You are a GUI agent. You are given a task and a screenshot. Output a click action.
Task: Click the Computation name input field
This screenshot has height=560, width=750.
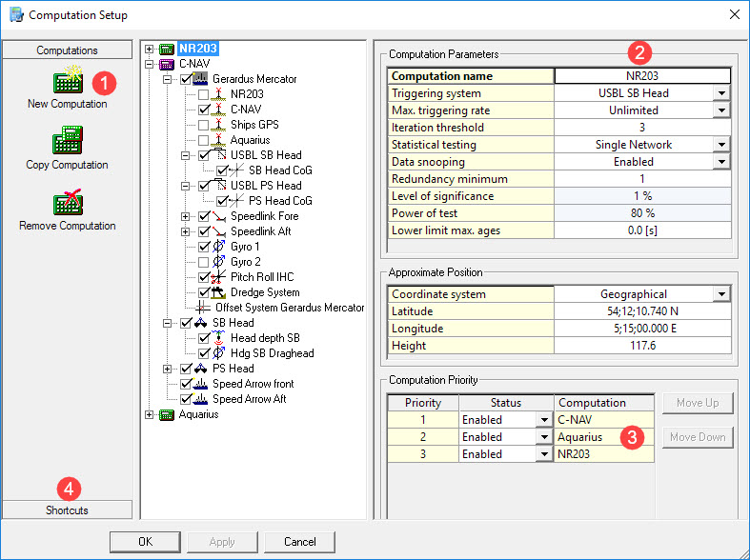tap(642, 76)
